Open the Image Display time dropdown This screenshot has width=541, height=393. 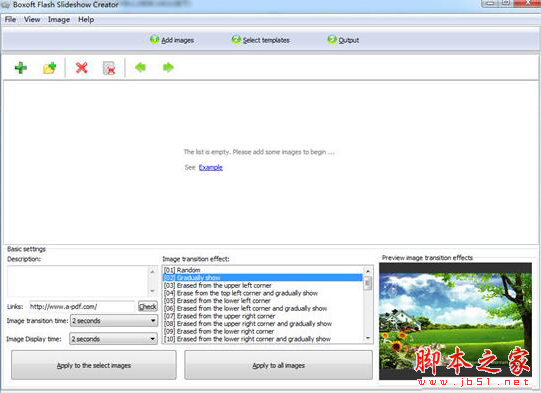point(114,339)
